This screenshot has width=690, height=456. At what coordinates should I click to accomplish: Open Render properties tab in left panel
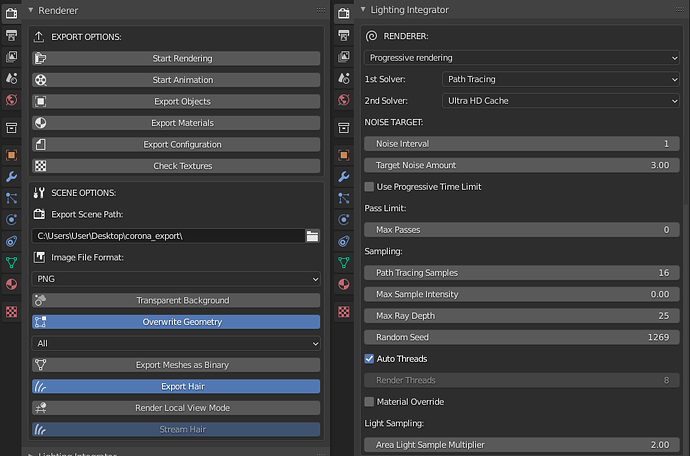tap(11, 13)
